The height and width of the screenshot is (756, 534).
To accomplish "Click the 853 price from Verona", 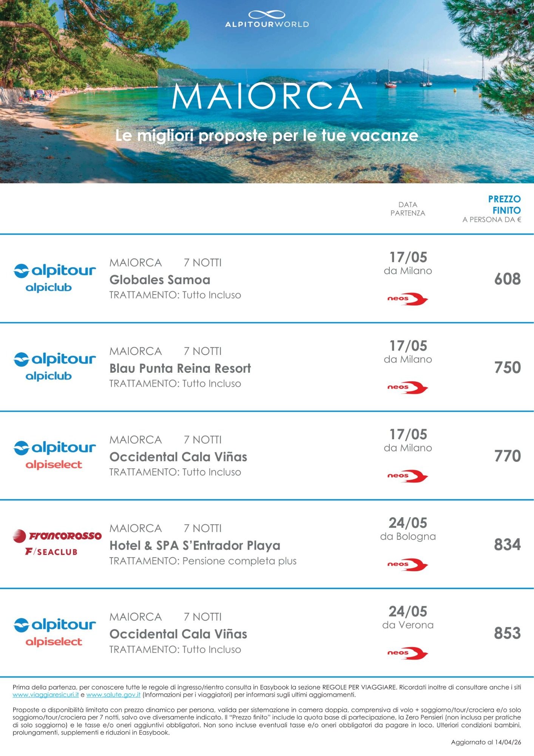I will coord(507,633).
